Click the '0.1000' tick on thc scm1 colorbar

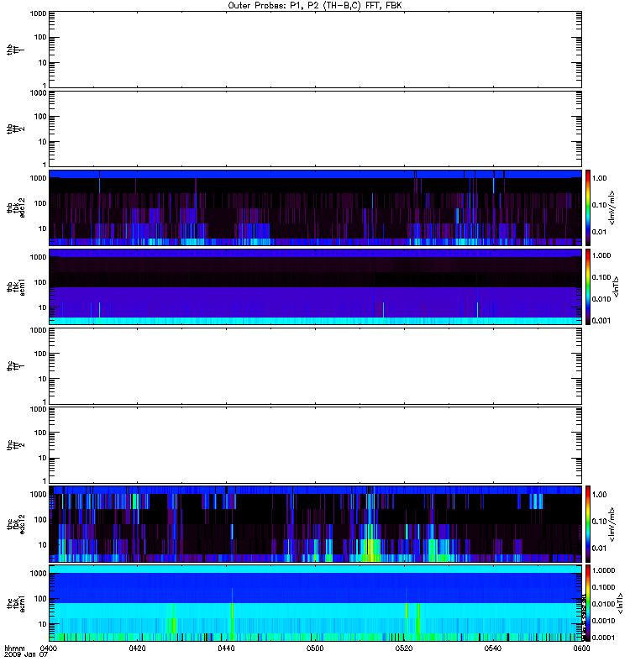603,587
